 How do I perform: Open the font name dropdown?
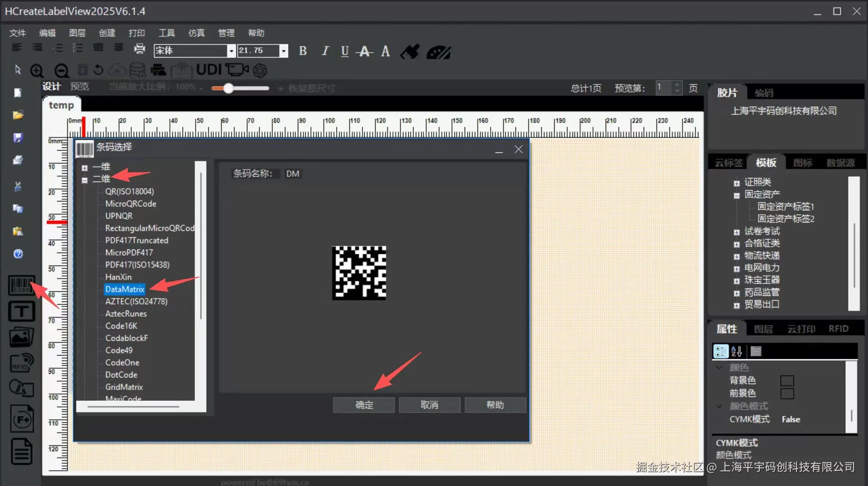231,51
